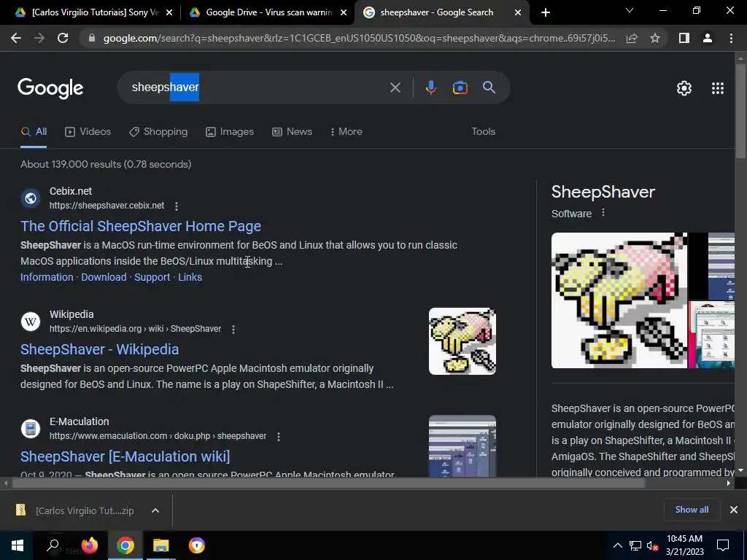This screenshot has width=747, height=560.
Task: Open Chrome side panel
Action: [x=684, y=38]
